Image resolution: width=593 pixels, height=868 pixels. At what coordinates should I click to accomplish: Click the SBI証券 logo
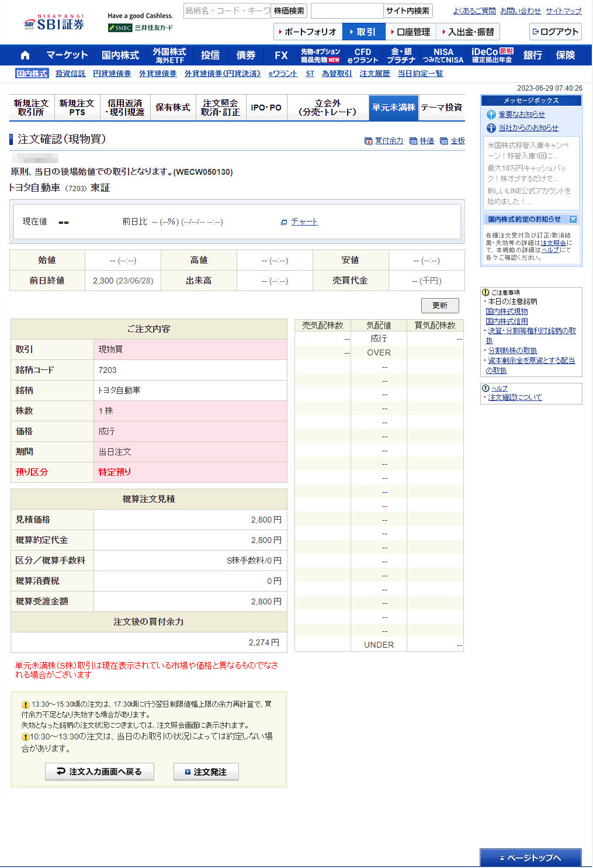[54, 23]
